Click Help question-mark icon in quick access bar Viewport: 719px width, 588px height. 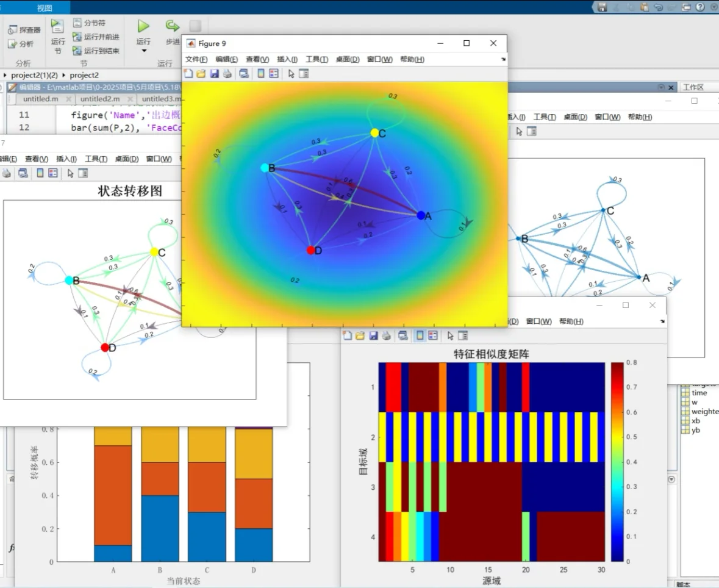coord(700,7)
